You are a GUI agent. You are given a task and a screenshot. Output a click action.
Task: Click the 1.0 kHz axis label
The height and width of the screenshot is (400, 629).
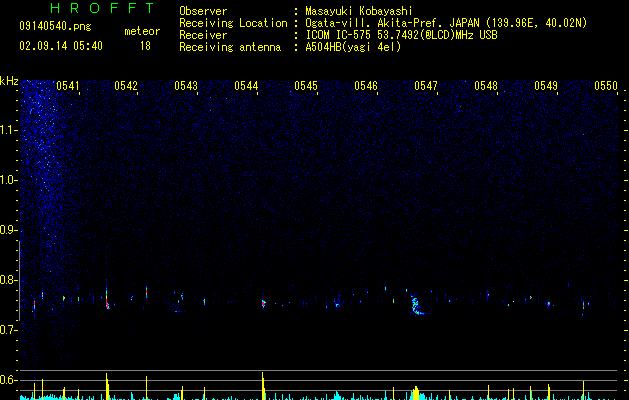8,180
